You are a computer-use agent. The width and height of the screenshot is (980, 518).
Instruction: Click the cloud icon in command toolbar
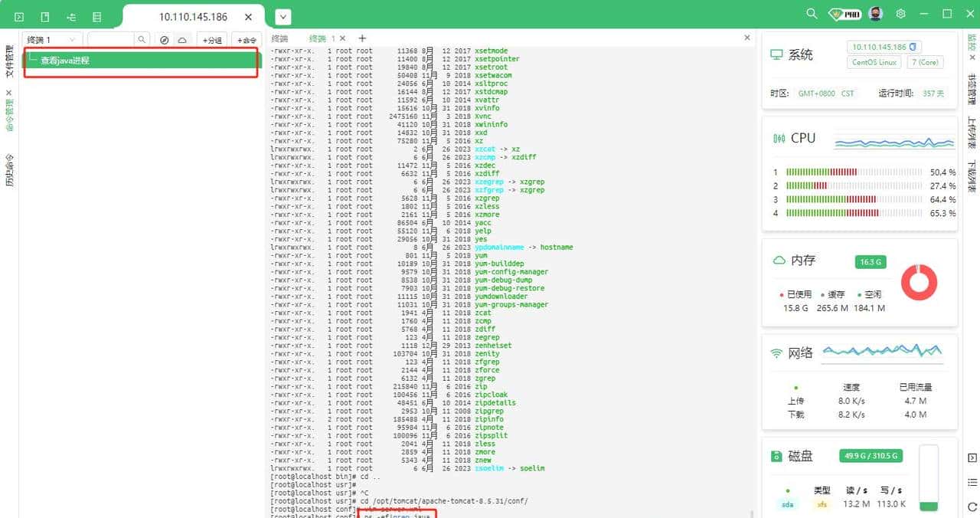(182, 40)
